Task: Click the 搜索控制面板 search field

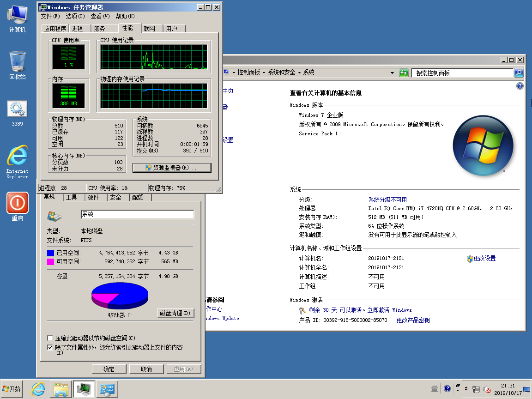Action: point(462,73)
